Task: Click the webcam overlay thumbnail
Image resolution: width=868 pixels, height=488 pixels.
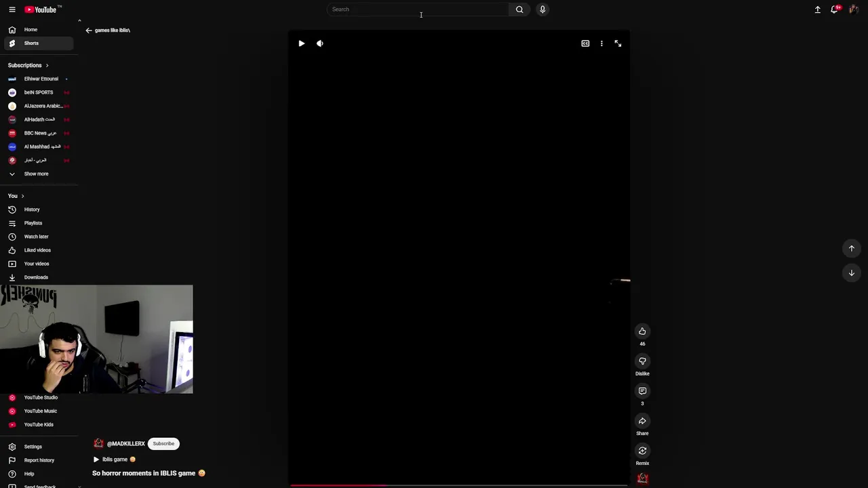Action: tap(96, 339)
